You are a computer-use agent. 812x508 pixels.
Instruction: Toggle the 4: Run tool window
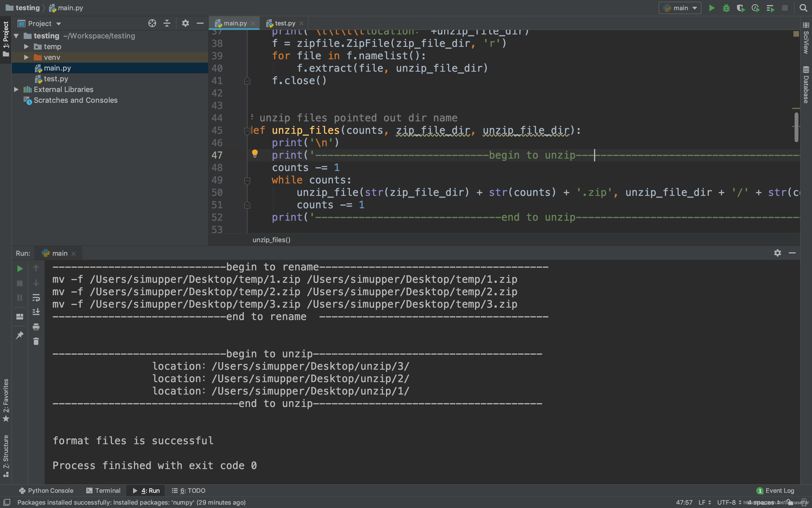(146, 491)
